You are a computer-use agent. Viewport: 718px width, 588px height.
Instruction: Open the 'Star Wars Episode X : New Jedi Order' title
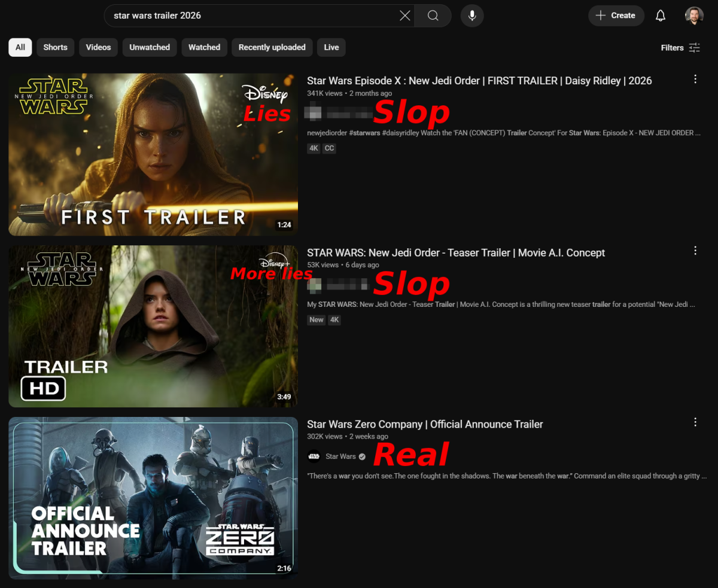pyautogui.click(x=479, y=81)
